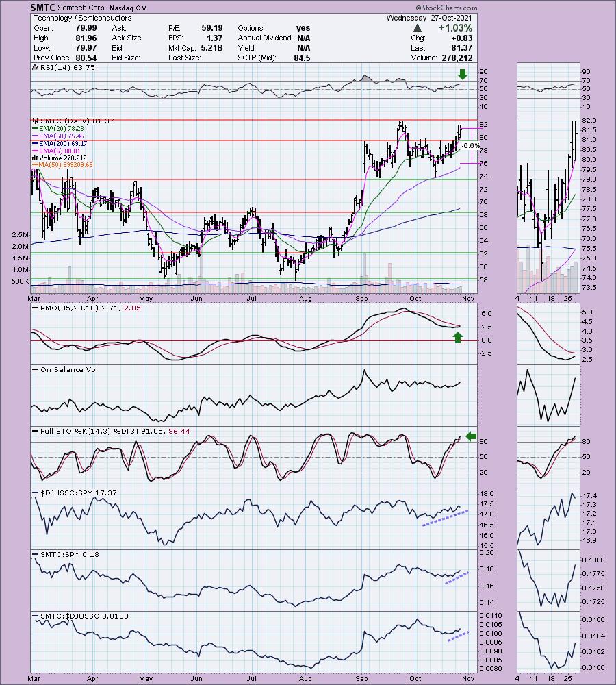Click the Low value 79.97

(x=86, y=48)
